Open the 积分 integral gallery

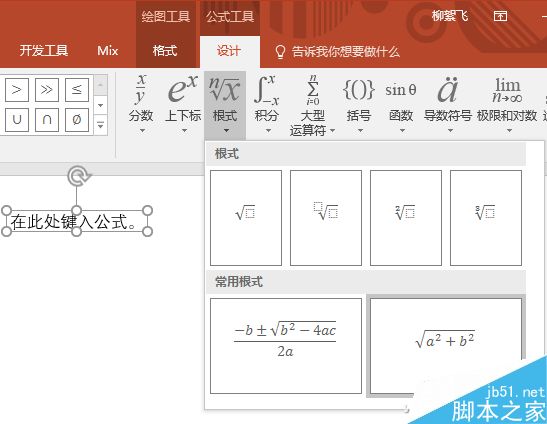click(x=267, y=104)
